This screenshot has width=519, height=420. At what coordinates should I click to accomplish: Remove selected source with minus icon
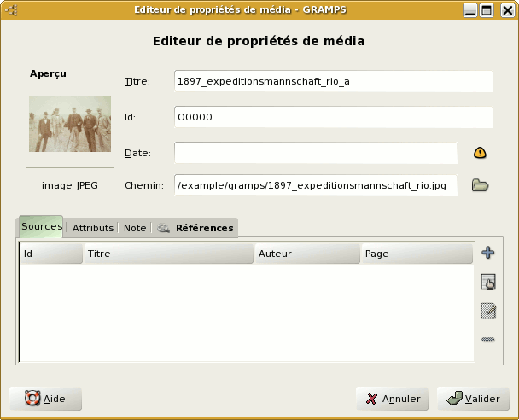pyautogui.click(x=488, y=340)
